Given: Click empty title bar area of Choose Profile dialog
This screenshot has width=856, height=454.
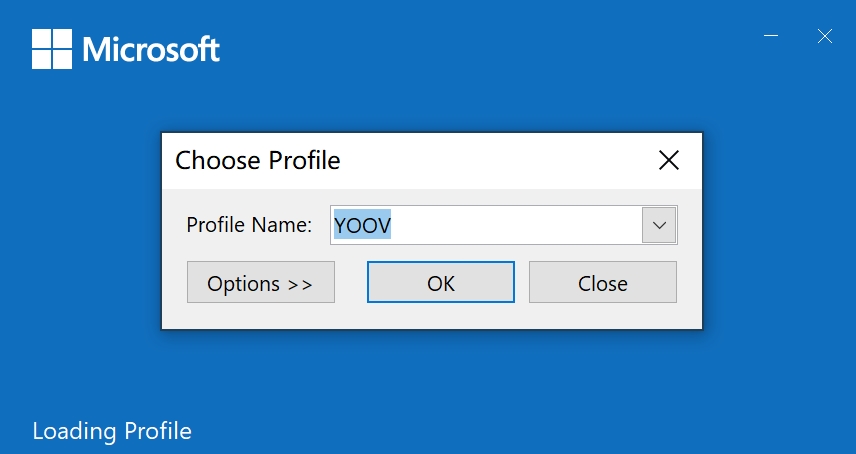Looking at the screenshot, I should [500, 160].
